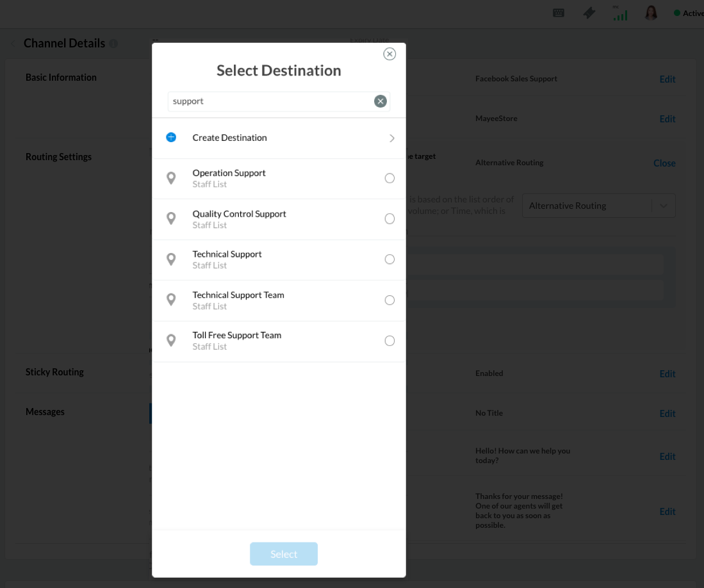Edit the MayeeStore field

tap(667, 119)
